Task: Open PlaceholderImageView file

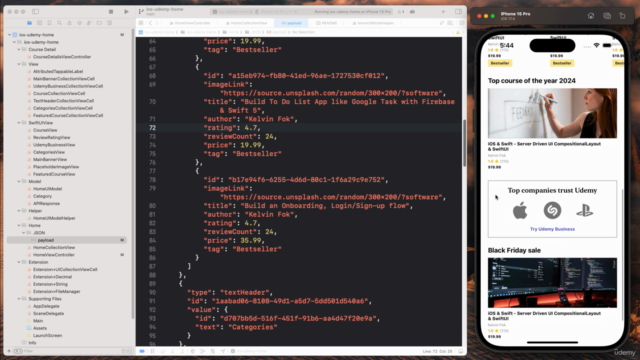Action: point(56,167)
